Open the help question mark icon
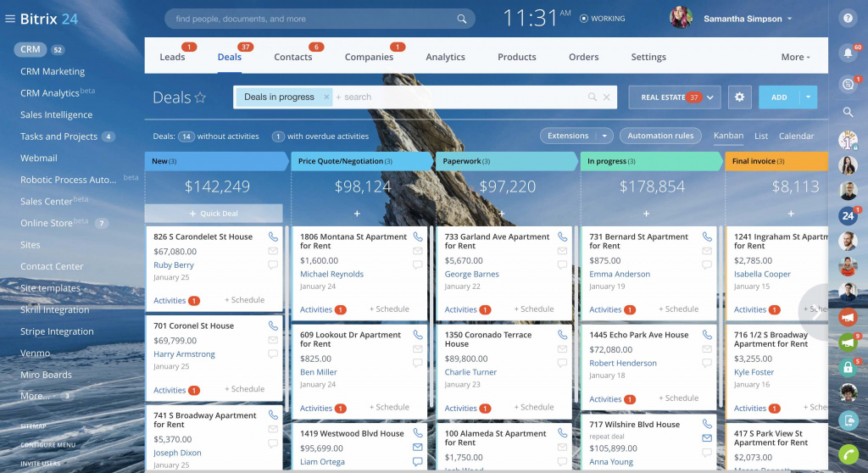This screenshot has width=868, height=473. (848, 18)
